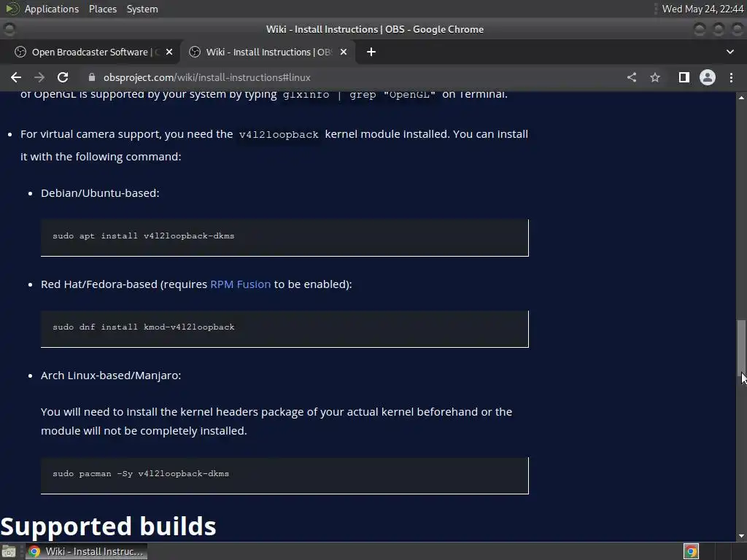Image resolution: width=747 pixels, height=560 pixels.
Task: Click the sudo dnf install kmod-v4l2loopback code
Action: (144, 327)
